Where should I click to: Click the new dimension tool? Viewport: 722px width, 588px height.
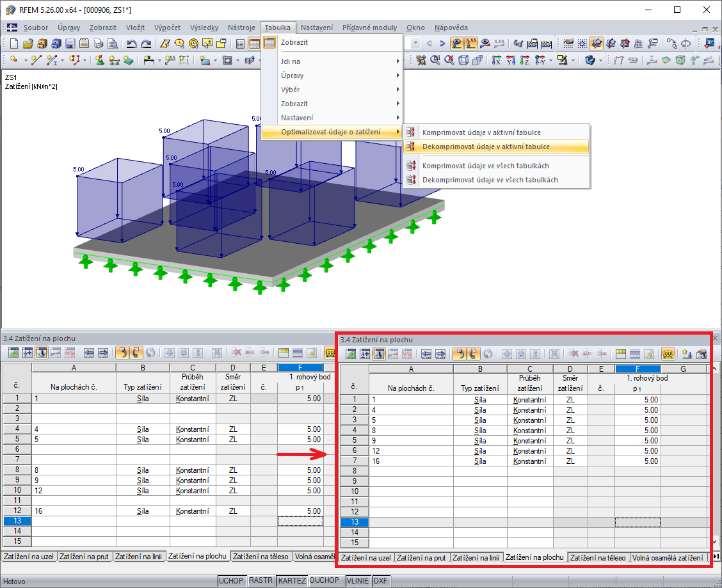148,60
